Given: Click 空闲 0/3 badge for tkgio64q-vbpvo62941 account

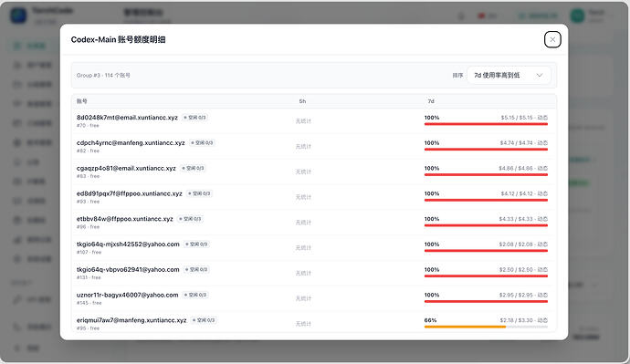Looking at the screenshot, I should click(x=197, y=269).
